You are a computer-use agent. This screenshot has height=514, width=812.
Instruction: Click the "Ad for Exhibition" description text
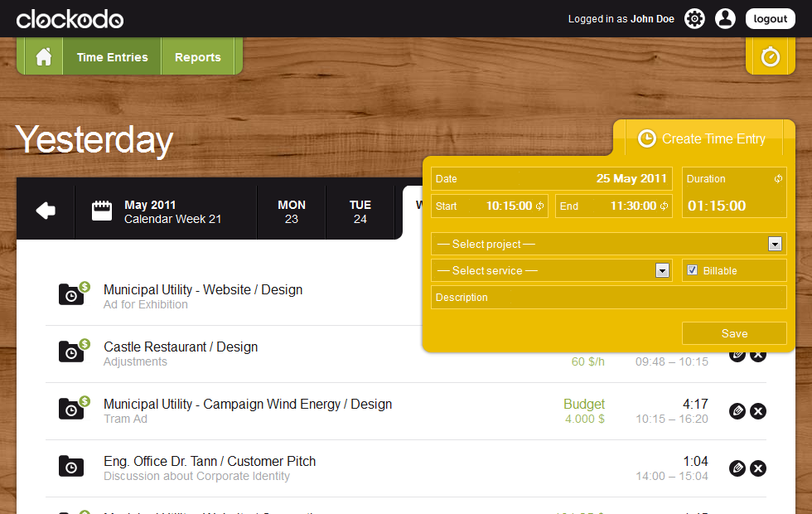coord(146,305)
